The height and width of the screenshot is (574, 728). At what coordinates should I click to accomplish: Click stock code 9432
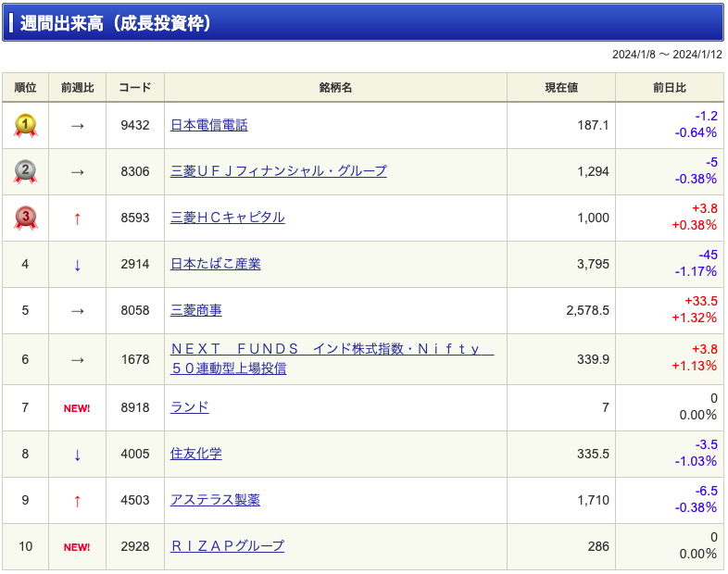coord(135,125)
